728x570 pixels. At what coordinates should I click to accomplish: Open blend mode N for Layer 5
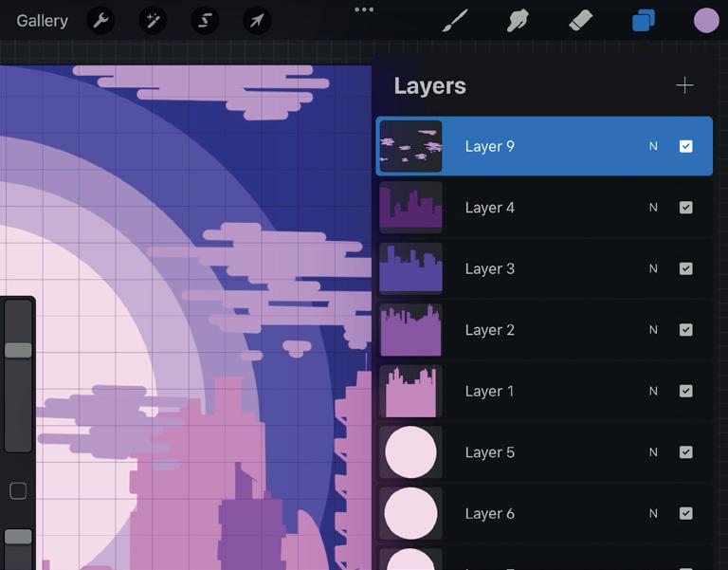pos(653,452)
